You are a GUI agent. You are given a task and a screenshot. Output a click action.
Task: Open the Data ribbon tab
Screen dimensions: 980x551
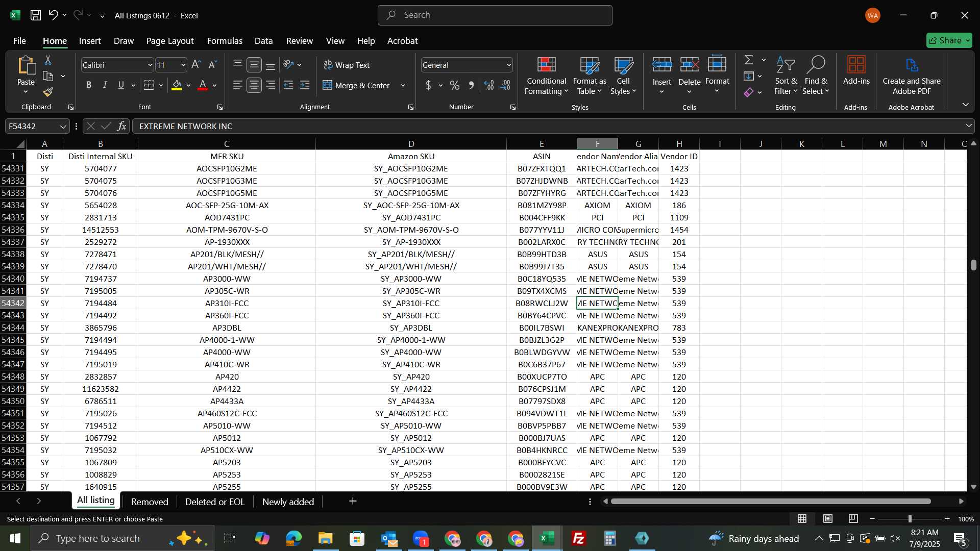coord(263,41)
